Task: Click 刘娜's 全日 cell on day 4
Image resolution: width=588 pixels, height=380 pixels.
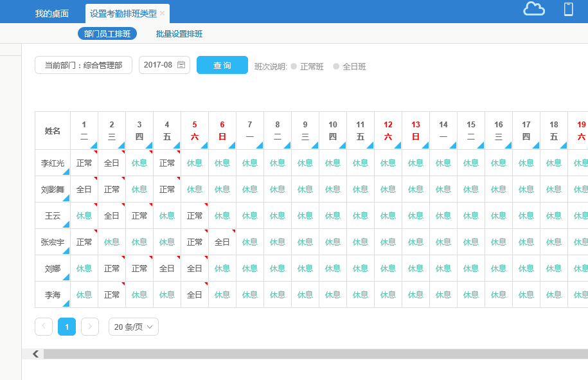Action: [x=167, y=268]
